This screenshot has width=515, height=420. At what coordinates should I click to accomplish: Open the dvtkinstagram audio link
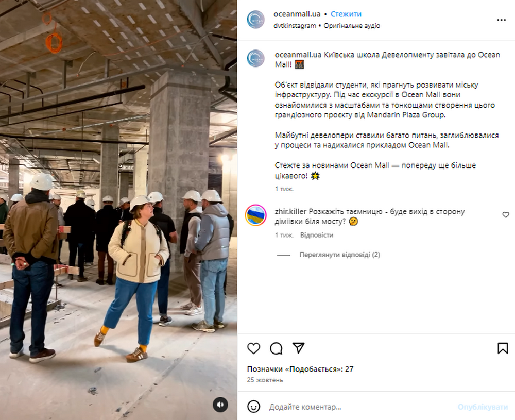point(295,26)
